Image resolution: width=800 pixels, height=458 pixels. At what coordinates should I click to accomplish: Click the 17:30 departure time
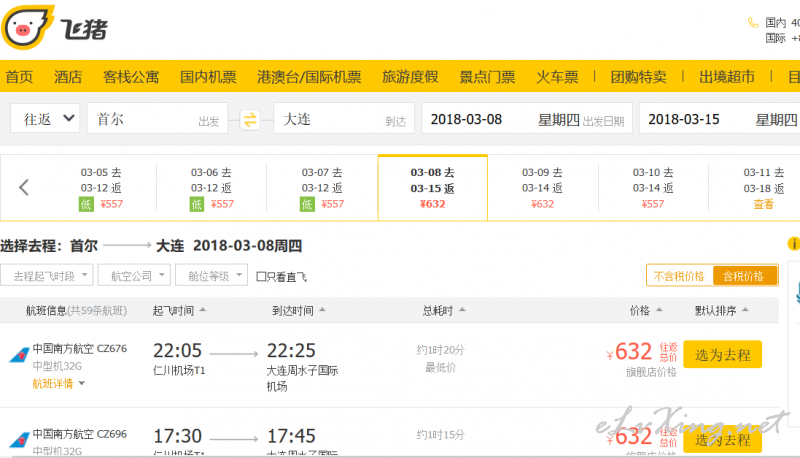178,436
